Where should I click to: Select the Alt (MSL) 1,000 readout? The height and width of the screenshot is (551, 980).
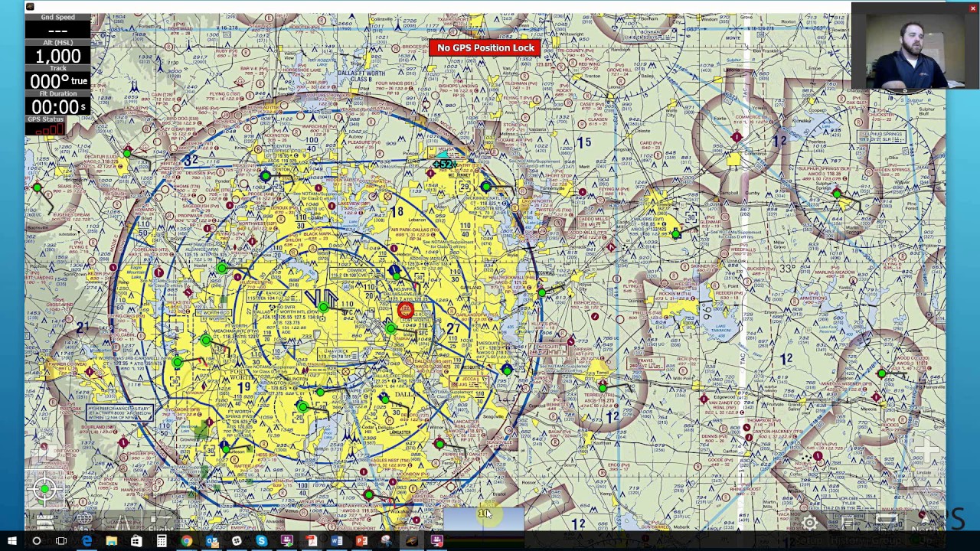point(57,51)
